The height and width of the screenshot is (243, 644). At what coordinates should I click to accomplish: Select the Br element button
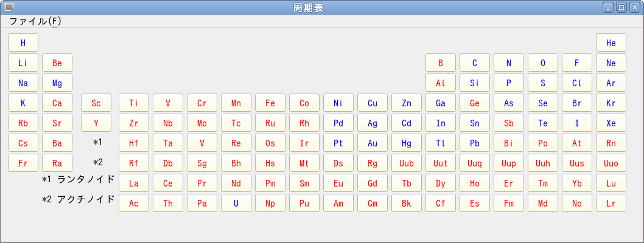577,103
